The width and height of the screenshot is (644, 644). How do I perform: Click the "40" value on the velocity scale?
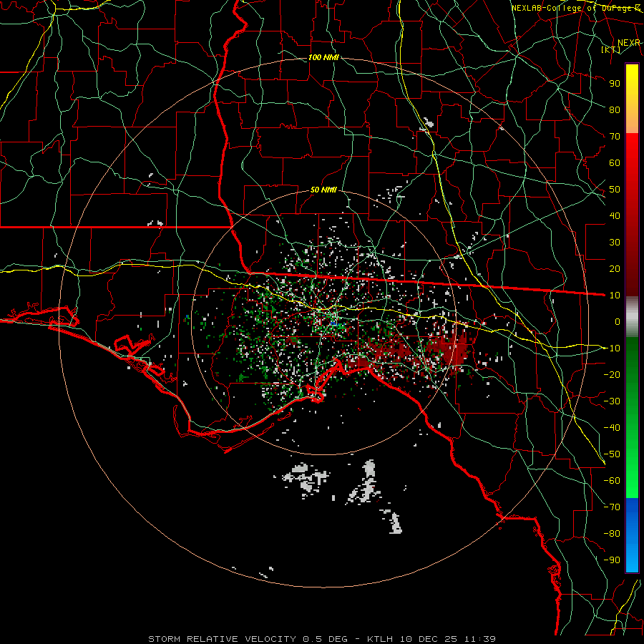[615, 215]
